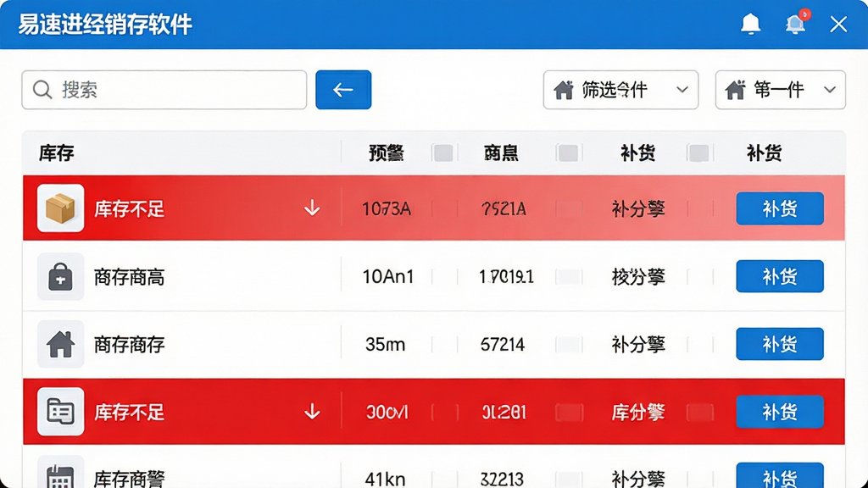Open alerts bell with red badge

pyautogui.click(x=796, y=23)
